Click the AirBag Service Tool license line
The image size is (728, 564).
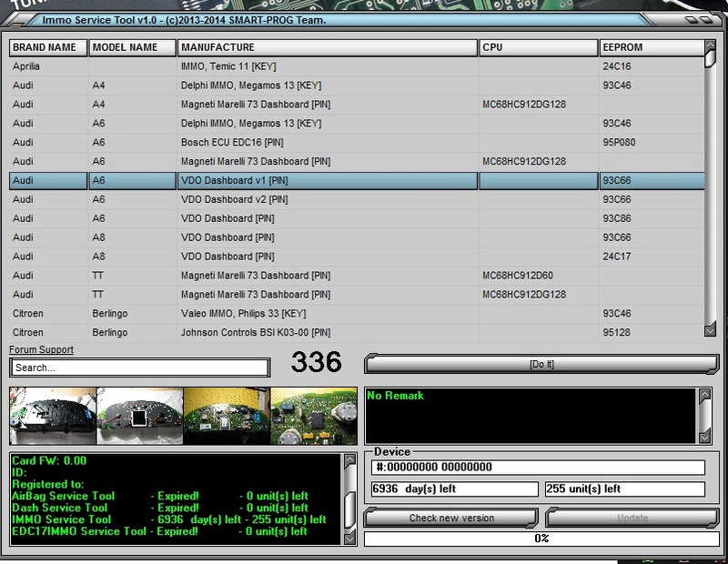(160, 496)
